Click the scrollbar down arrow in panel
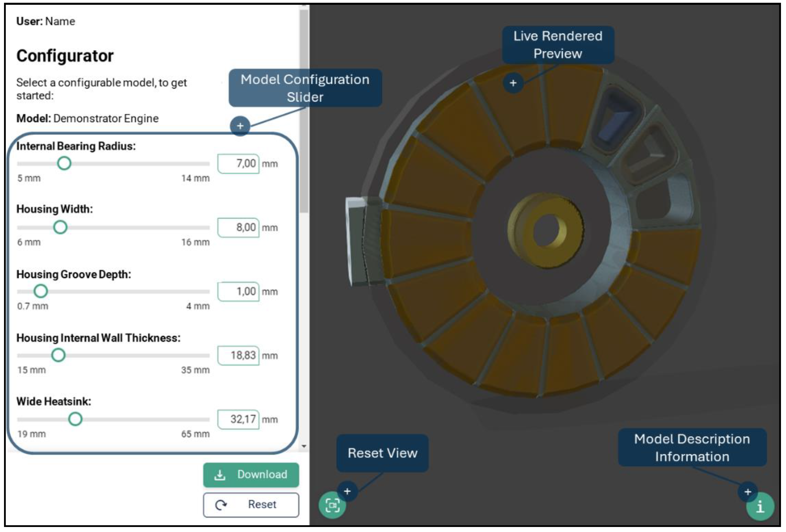This screenshot has height=532, width=786. click(304, 446)
